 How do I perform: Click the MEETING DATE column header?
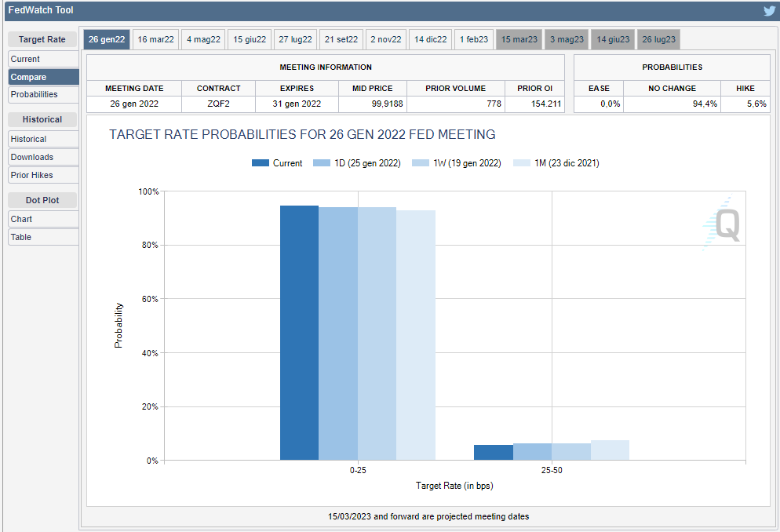[134, 89]
